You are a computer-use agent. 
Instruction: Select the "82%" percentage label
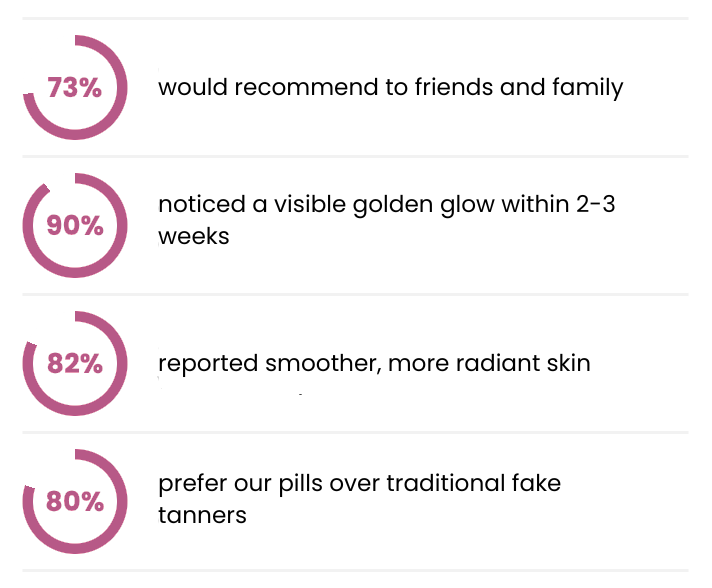(x=75, y=364)
